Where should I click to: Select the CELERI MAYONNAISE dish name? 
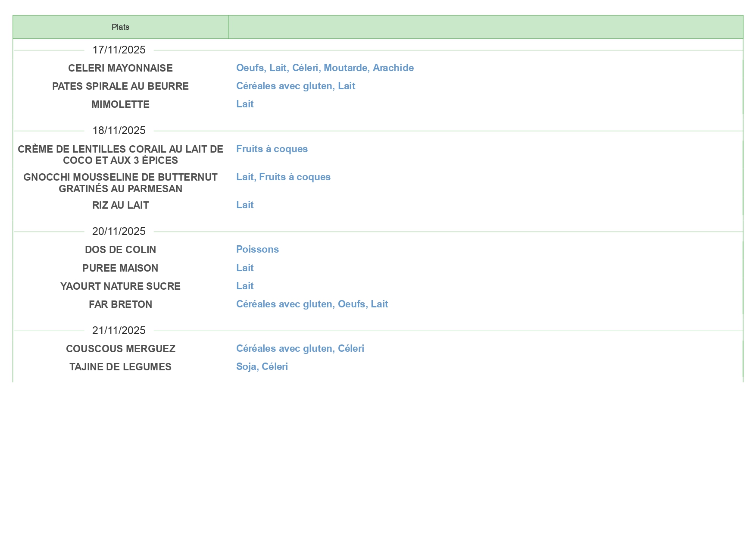pyautogui.click(x=120, y=68)
